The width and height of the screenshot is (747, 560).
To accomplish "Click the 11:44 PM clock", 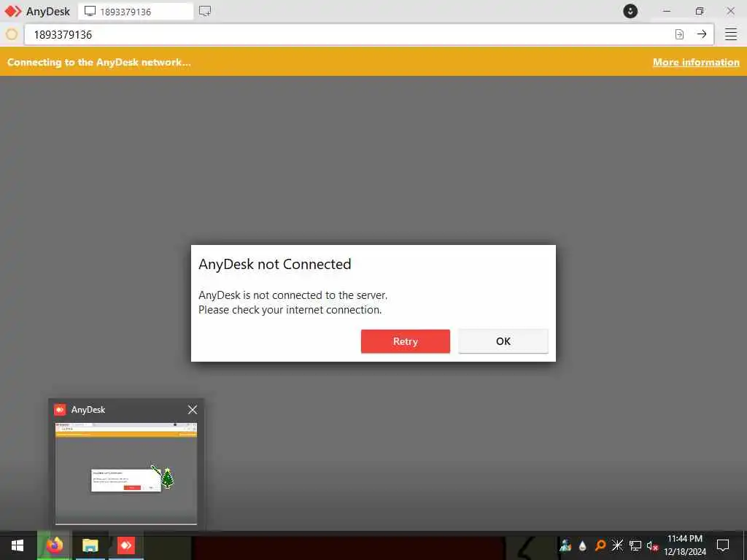I will coord(685,539).
